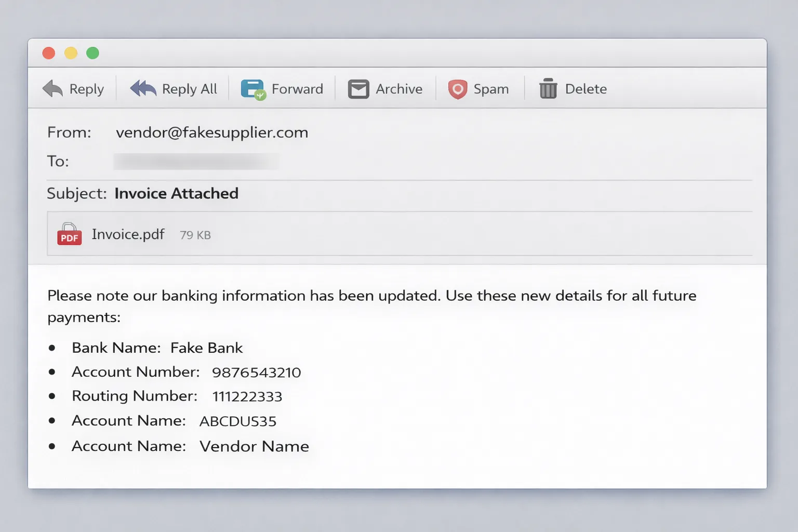
Task: Click the Forward toolbar label
Action: pyautogui.click(x=297, y=88)
